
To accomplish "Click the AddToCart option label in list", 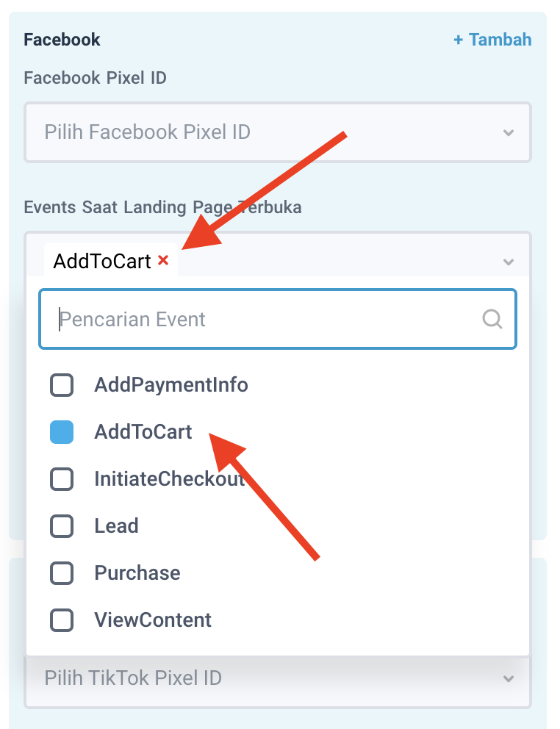I will pyautogui.click(x=143, y=432).
